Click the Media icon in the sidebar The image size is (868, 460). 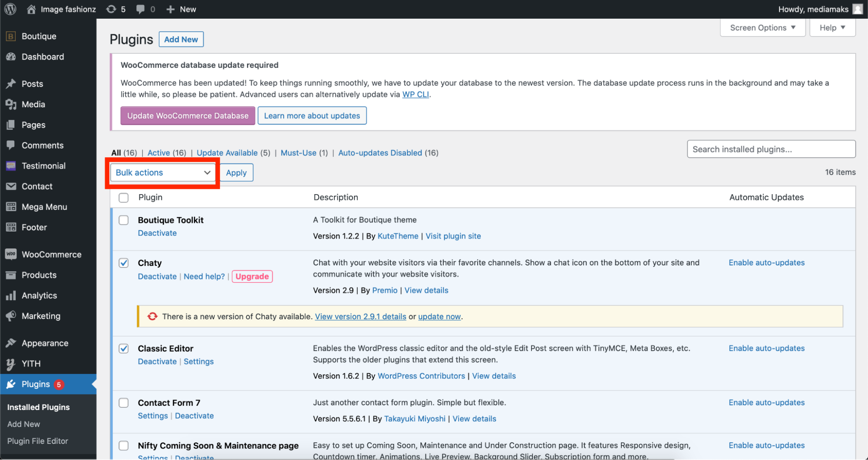click(x=11, y=104)
